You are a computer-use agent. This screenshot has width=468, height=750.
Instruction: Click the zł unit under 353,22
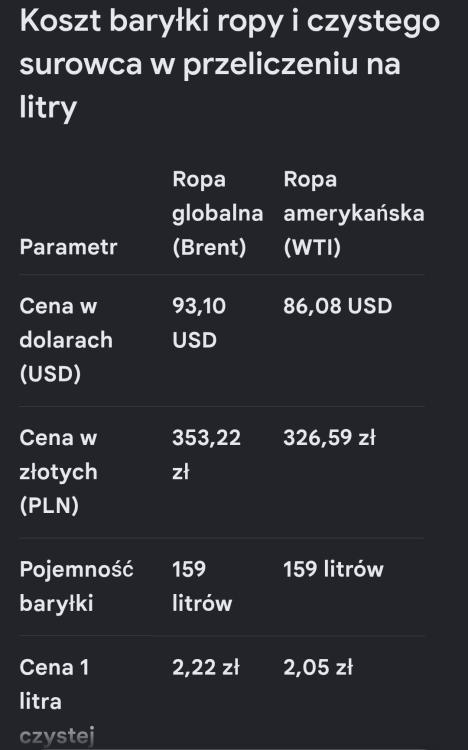[x=180, y=472]
